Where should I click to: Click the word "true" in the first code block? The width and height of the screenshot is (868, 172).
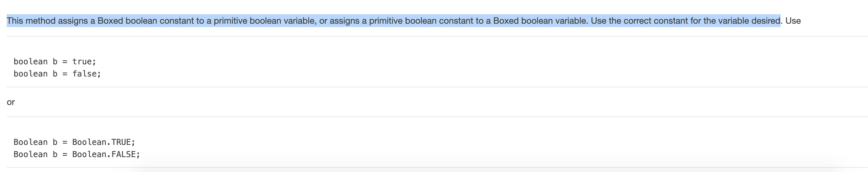click(82, 62)
